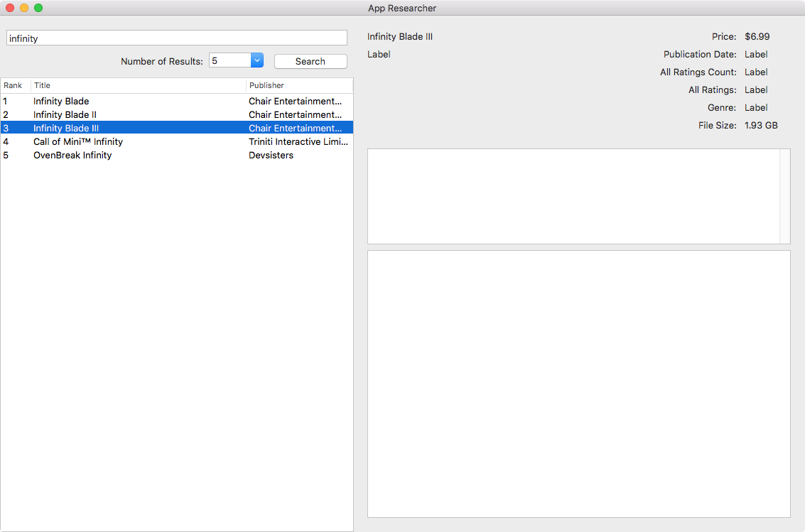This screenshot has width=805, height=532.
Task: Click inside the large lower text area
Action: 578,384
